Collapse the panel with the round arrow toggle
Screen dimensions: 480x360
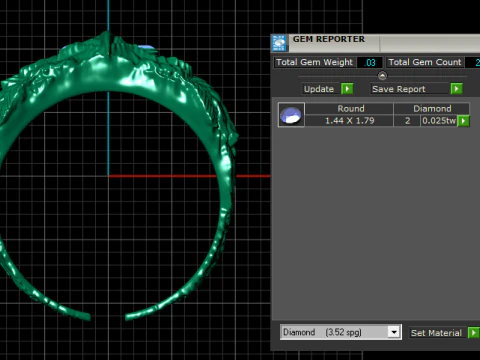382,76
